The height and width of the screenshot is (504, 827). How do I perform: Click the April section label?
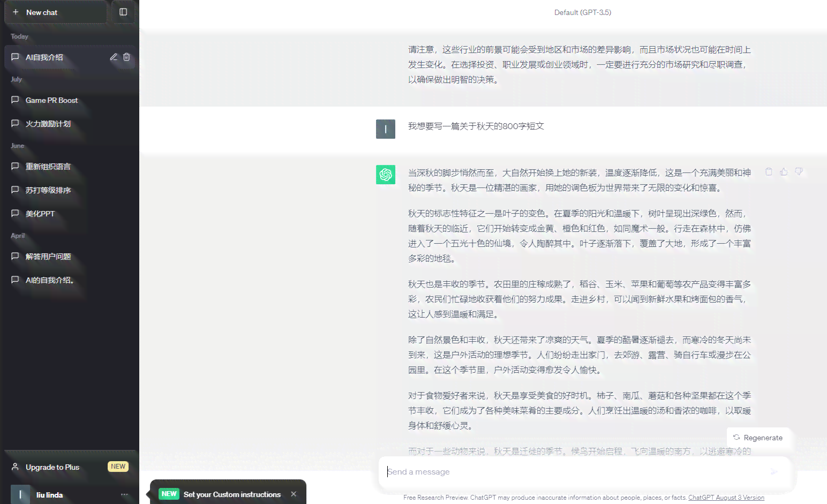coord(18,236)
